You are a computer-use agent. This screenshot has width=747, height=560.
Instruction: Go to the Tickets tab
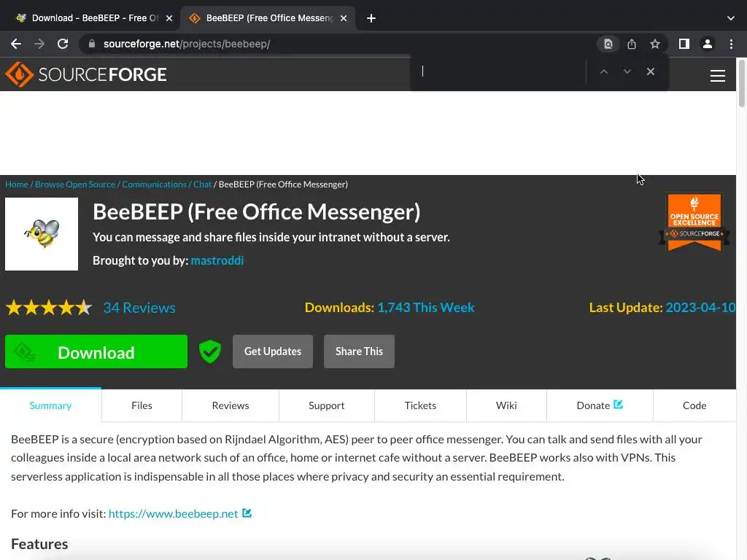(420, 405)
